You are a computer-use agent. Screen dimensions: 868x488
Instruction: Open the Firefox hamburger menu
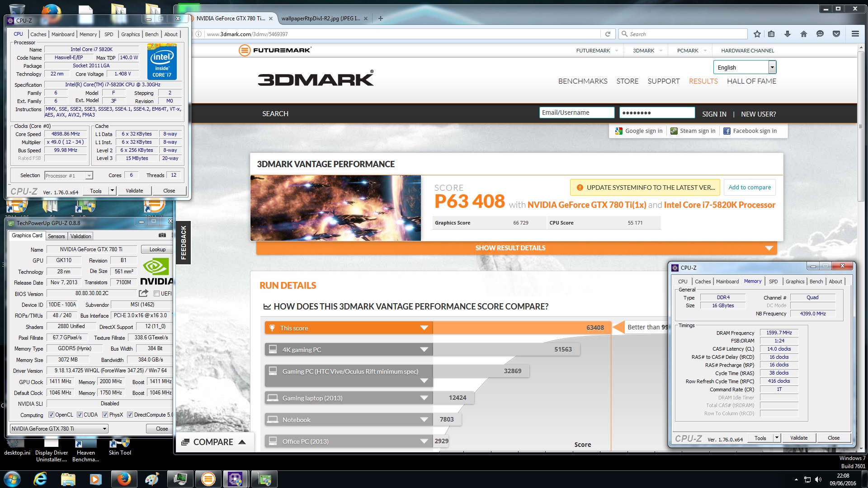pyautogui.click(x=855, y=34)
